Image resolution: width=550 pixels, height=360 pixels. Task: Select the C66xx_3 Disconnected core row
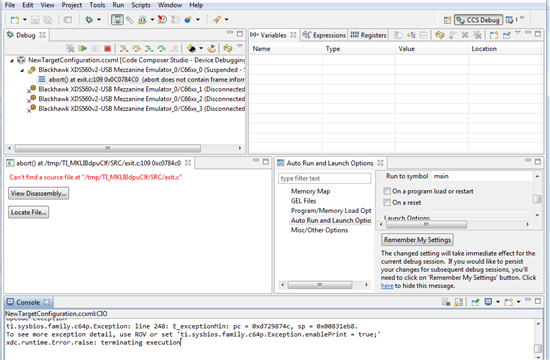click(137, 109)
